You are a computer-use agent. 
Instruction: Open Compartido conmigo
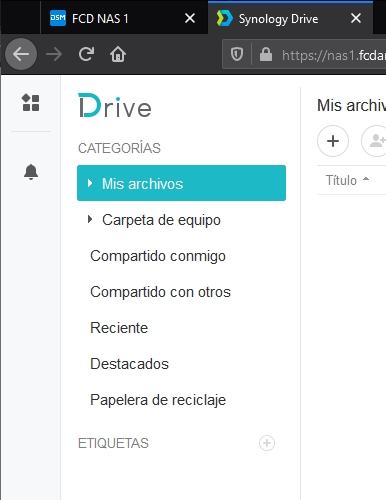tap(181, 256)
